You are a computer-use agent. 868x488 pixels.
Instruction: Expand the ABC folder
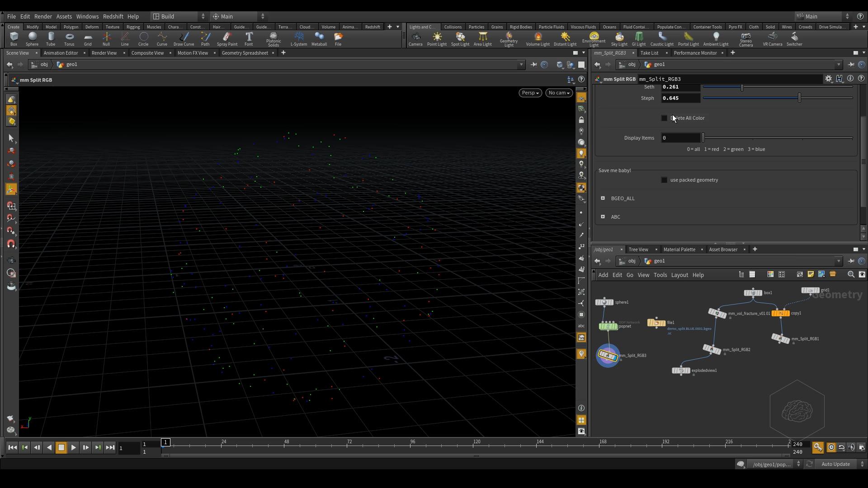pos(603,217)
